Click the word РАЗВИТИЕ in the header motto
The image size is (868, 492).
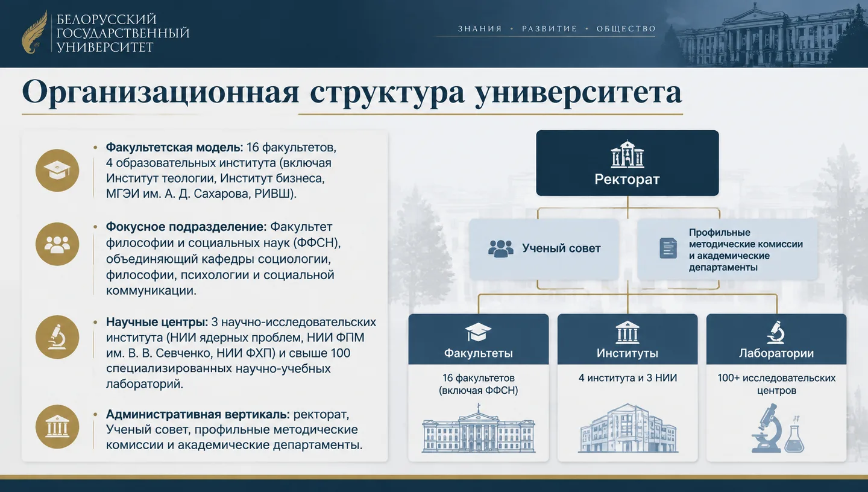pos(549,29)
